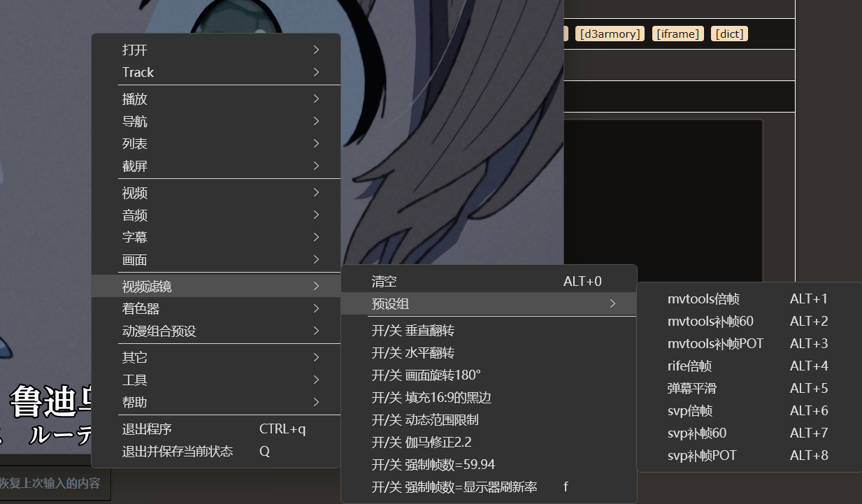Apply the svp补帧POT preset
The image size is (862, 504).
tap(749, 455)
